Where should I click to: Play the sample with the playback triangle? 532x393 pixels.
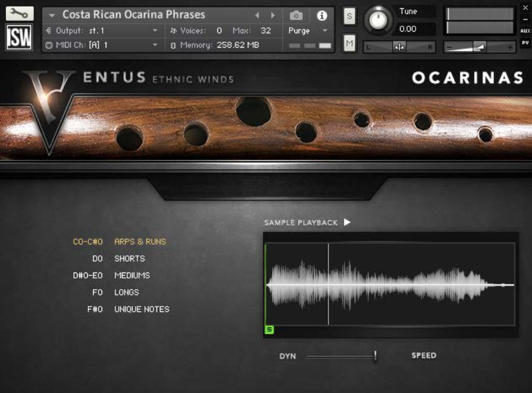pos(347,222)
